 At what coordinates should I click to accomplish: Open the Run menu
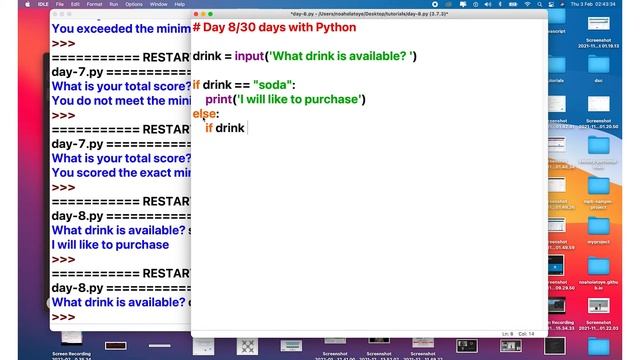pos(113,4)
